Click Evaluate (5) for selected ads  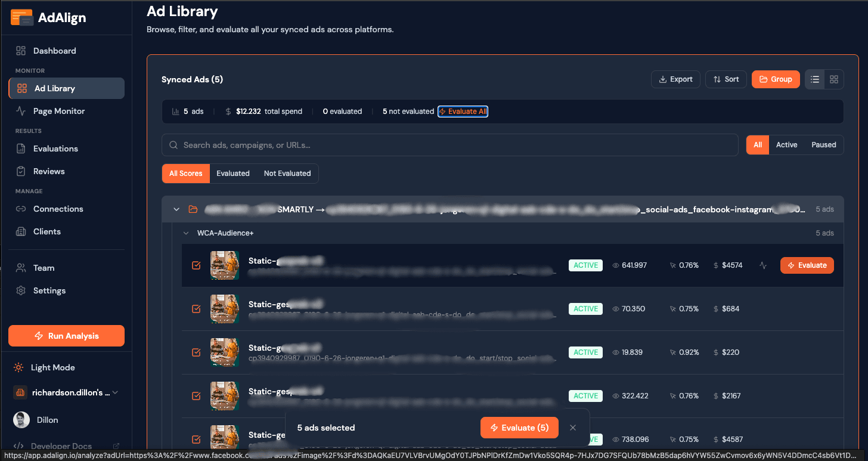pos(519,428)
